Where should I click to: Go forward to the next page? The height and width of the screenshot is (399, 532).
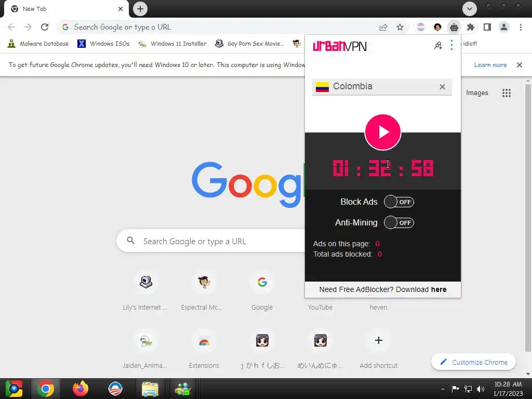[28, 27]
